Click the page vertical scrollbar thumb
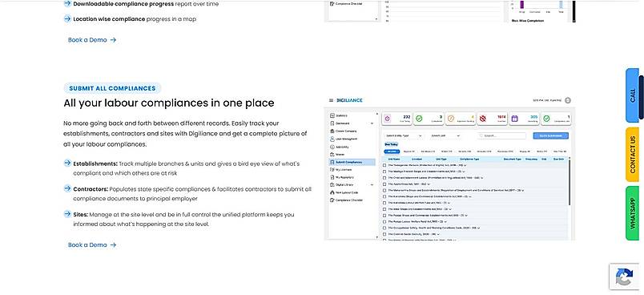644x295 pixels. coord(641,98)
